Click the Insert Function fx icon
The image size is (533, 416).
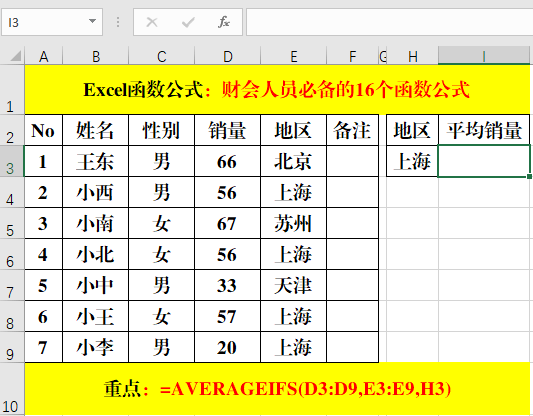tap(224, 22)
